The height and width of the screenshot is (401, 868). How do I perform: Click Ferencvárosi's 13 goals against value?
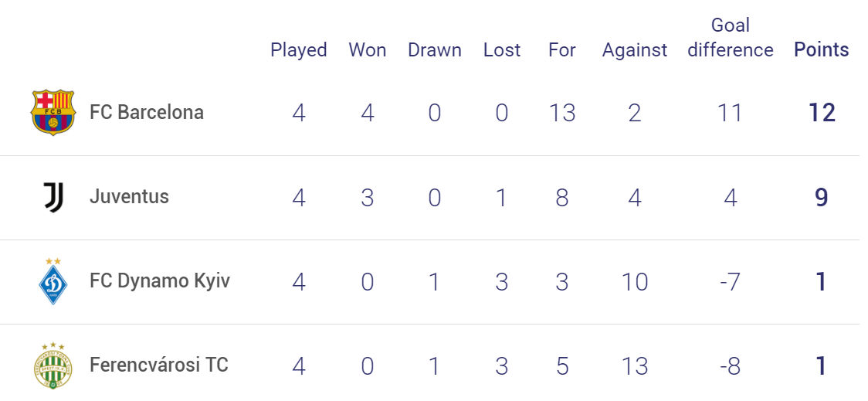[634, 366]
